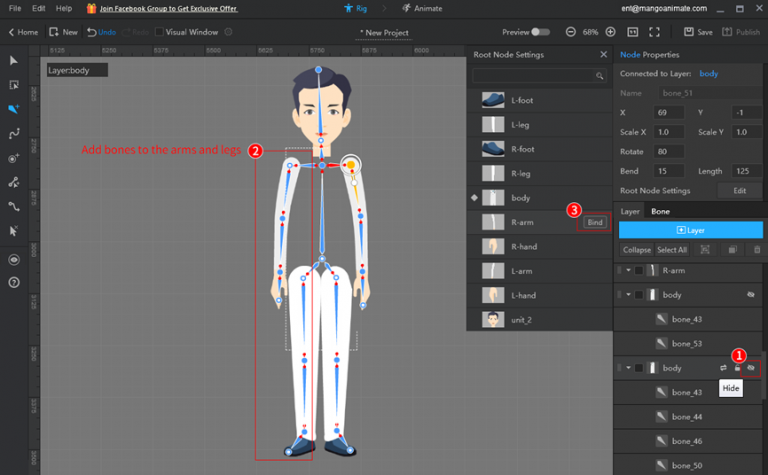The image size is (768, 475).
Task: Close the Root Node Settings panel
Action: tap(603, 54)
